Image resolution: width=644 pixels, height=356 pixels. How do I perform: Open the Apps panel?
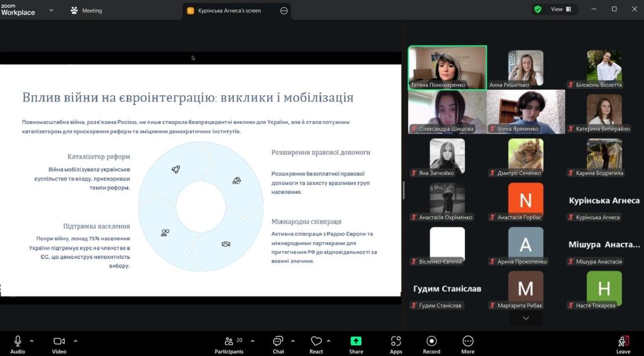(x=396, y=342)
